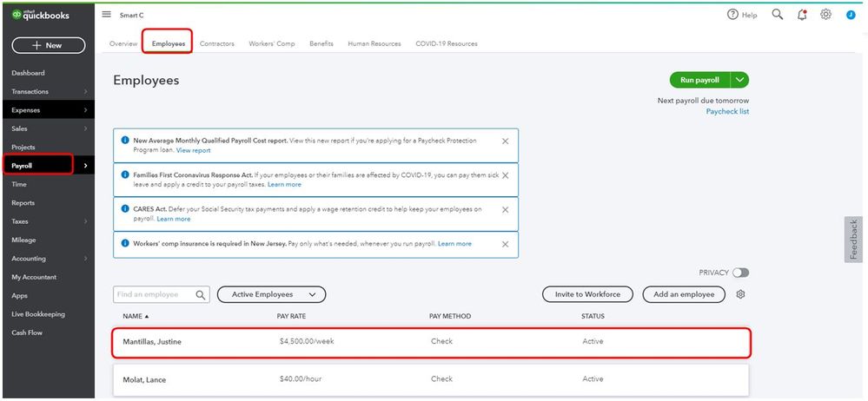The image size is (868, 401).
Task: Dismiss the CARES Act notice
Action: [x=505, y=210]
